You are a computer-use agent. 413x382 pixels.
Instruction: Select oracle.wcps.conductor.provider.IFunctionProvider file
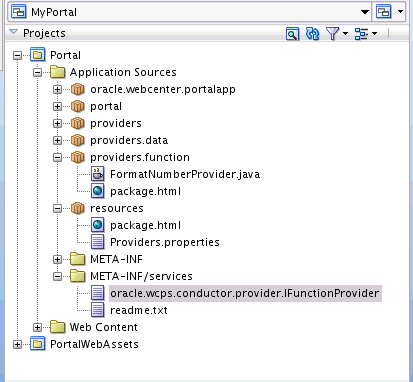click(245, 293)
